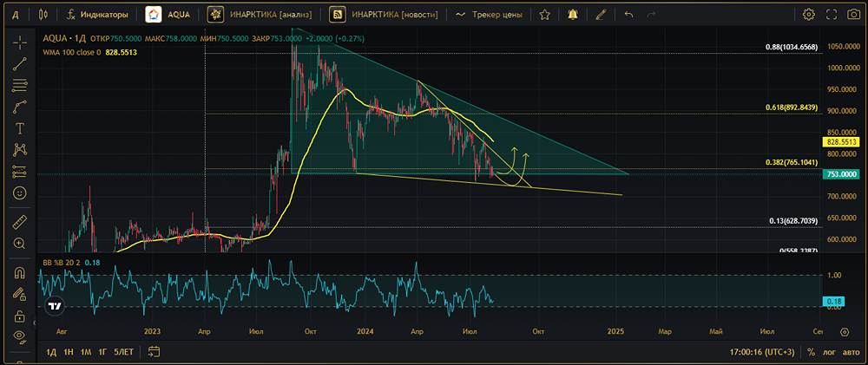Select the 5ЛЕТ time range button
Image resolution: width=868 pixels, height=365 pixels.
click(x=123, y=352)
